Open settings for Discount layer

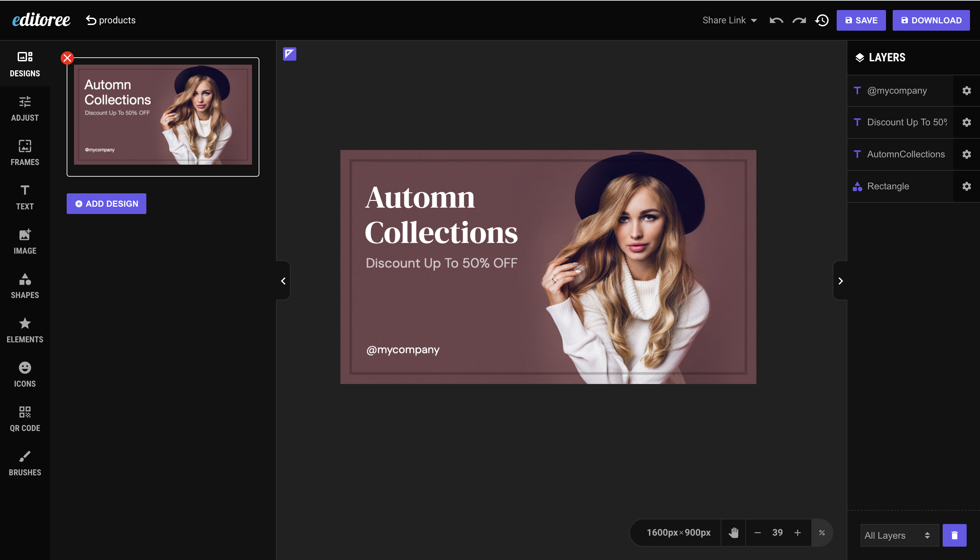[967, 122]
